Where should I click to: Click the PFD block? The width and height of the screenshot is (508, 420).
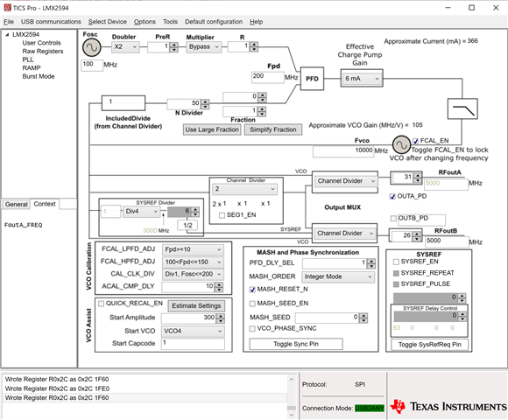(x=312, y=79)
